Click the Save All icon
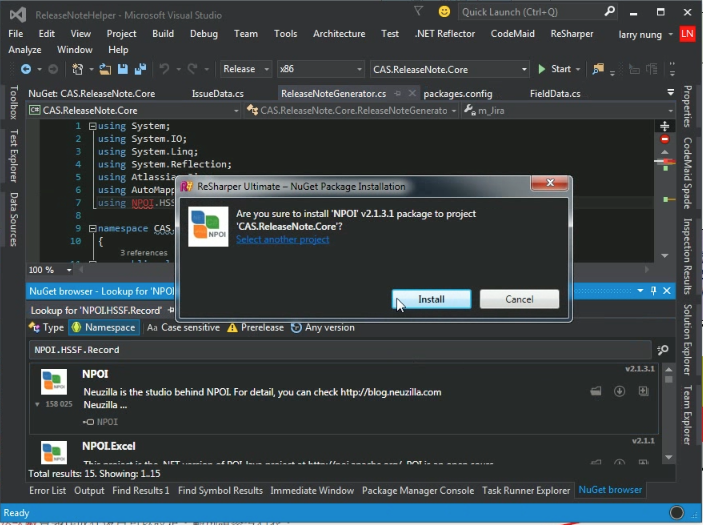The height and width of the screenshot is (525, 703). (140, 69)
